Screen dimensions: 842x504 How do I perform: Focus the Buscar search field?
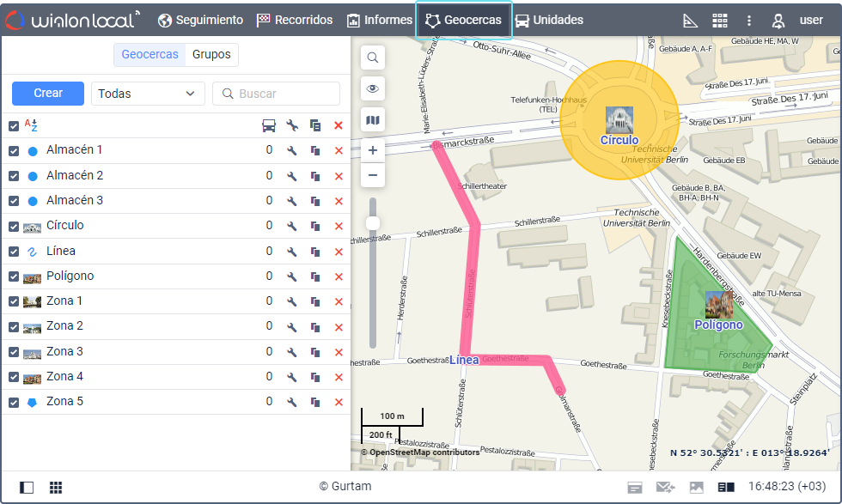(276, 94)
